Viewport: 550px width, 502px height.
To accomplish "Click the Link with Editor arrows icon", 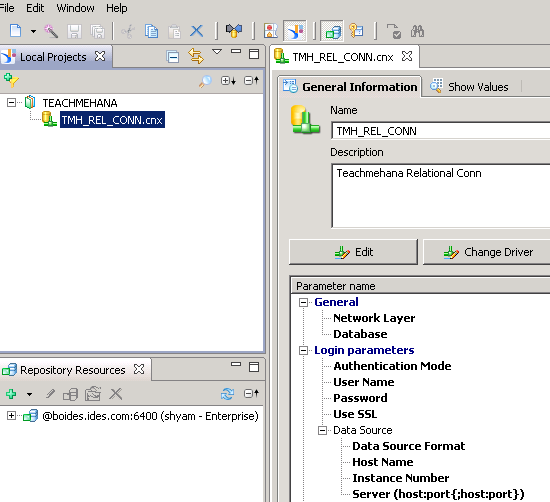I will pyautogui.click(x=195, y=56).
